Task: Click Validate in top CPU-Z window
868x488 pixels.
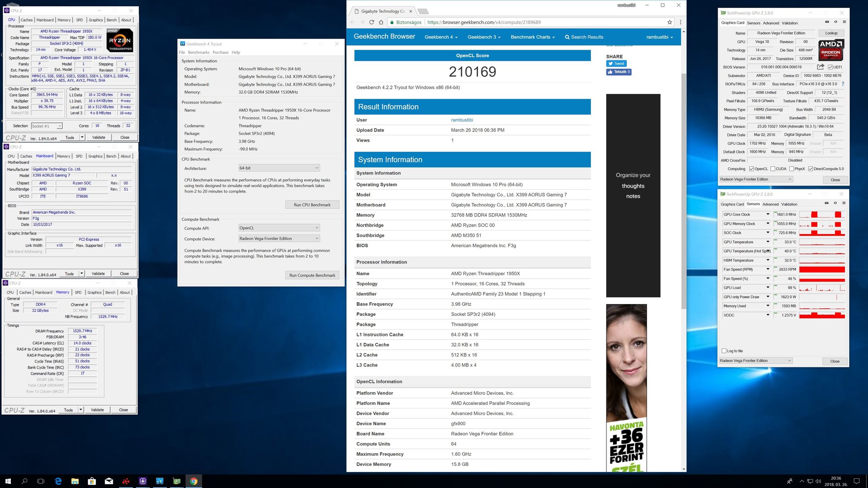Action: pos(98,137)
